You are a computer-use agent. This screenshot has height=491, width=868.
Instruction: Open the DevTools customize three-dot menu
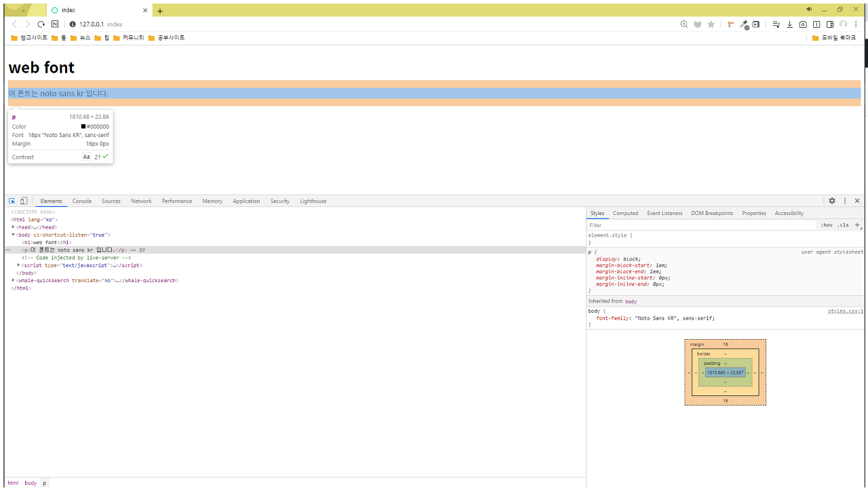coord(845,201)
